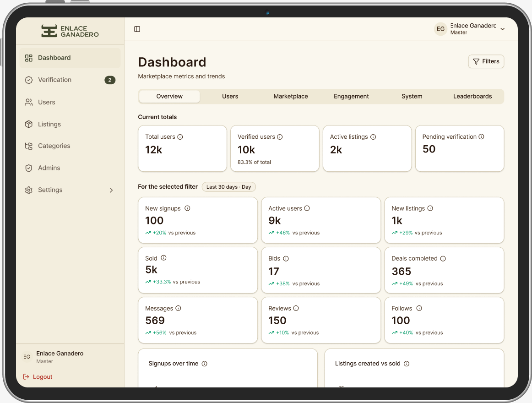This screenshot has width=532, height=403.
Task: Open Verification in the sidebar
Action: click(x=70, y=80)
